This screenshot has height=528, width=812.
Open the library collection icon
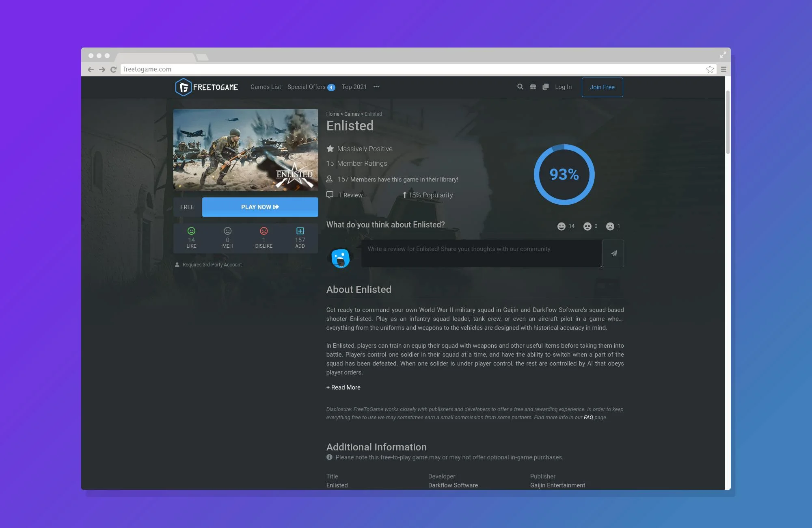[x=545, y=87]
